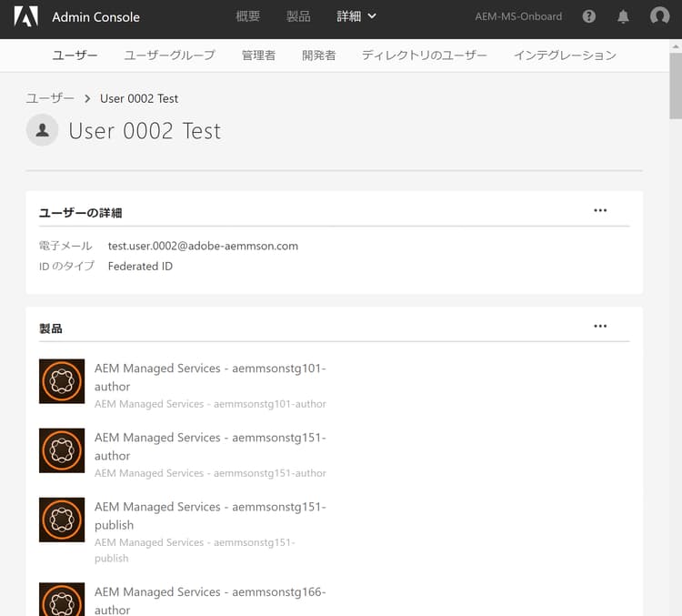Open the インテグレーション tab
Image resolution: width=682 pixels, height=616 pixels.
click(x=565, y=56)
